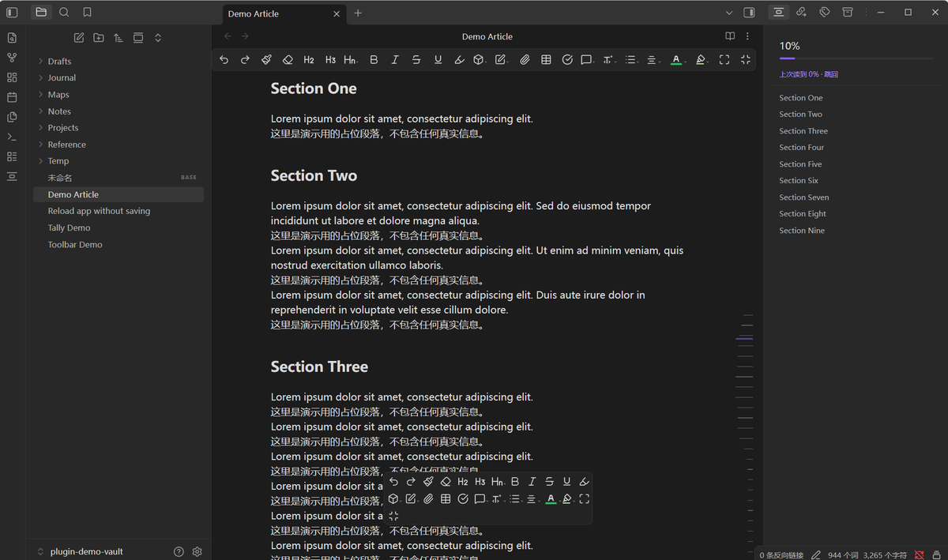Image resolution: width=948 pixels, height=560 pixels.
Task: Open the archive box tab in right sidebar
Action: [848, 13]
